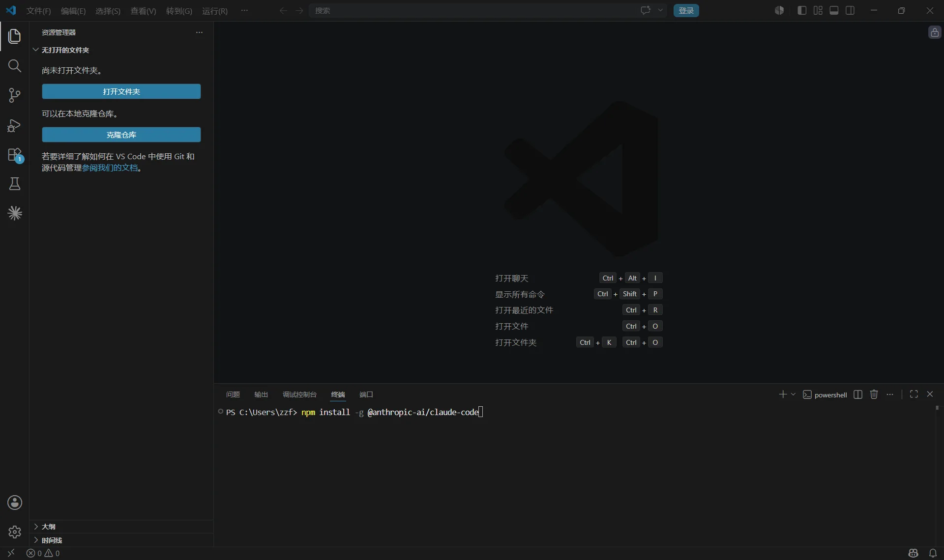The height and width of the screenshot is (560, 944).
Task: Open the 参阅我们的文档 link
Action: [110, 168]
